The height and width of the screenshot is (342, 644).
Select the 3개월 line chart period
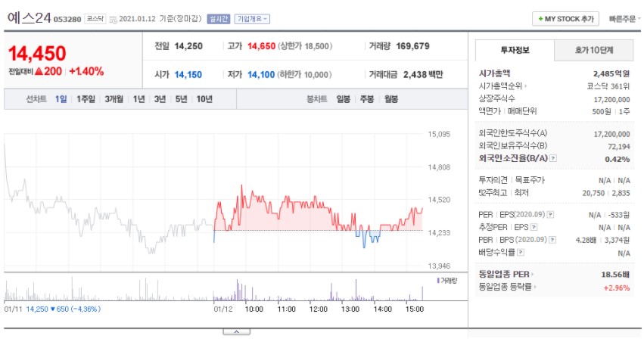[x=114, y=99]
